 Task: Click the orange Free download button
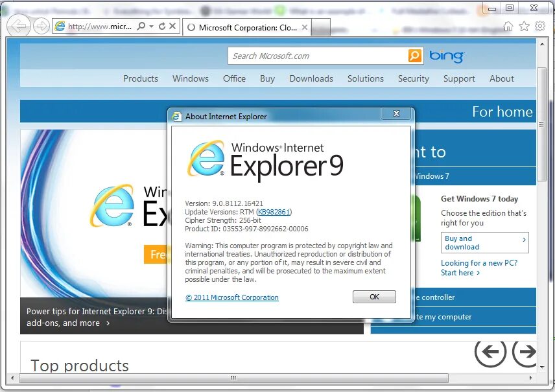(x=157, y=255)
